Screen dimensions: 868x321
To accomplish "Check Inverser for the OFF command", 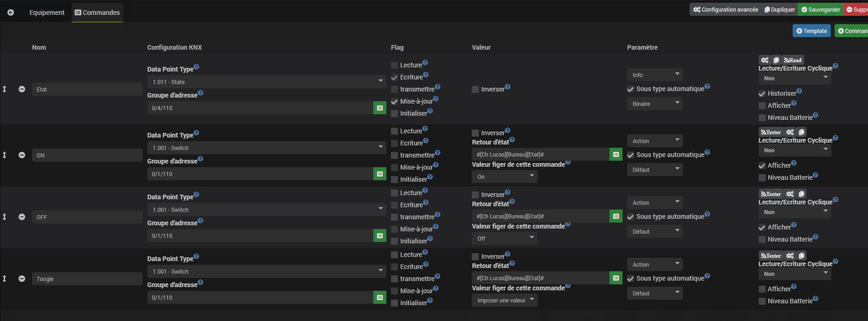I will [x=475, y=195].
